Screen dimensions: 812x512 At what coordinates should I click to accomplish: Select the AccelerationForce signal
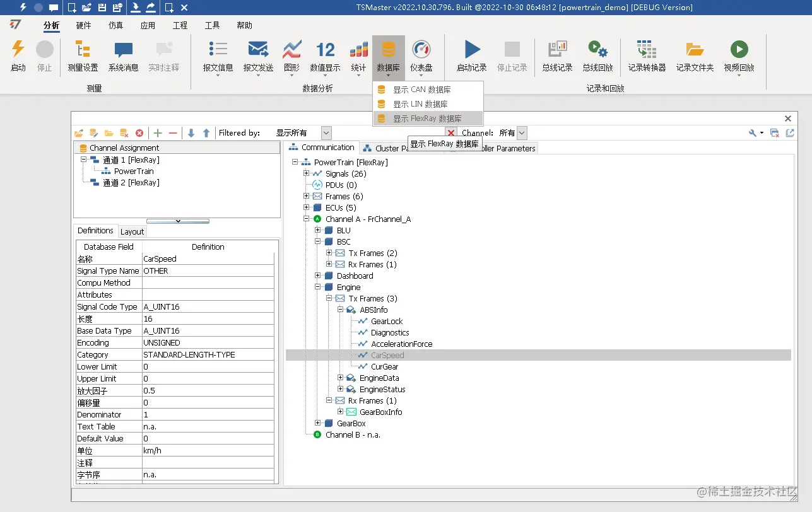pos(401,344)
